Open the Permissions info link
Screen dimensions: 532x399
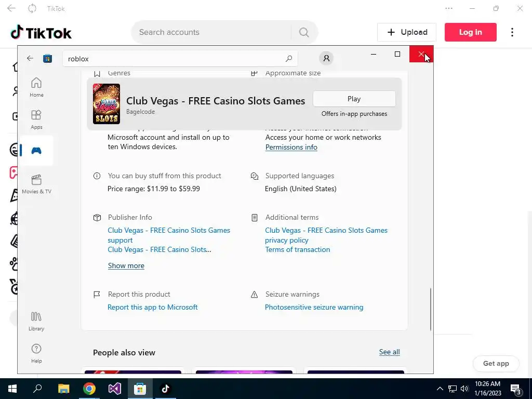click(291, 147)
